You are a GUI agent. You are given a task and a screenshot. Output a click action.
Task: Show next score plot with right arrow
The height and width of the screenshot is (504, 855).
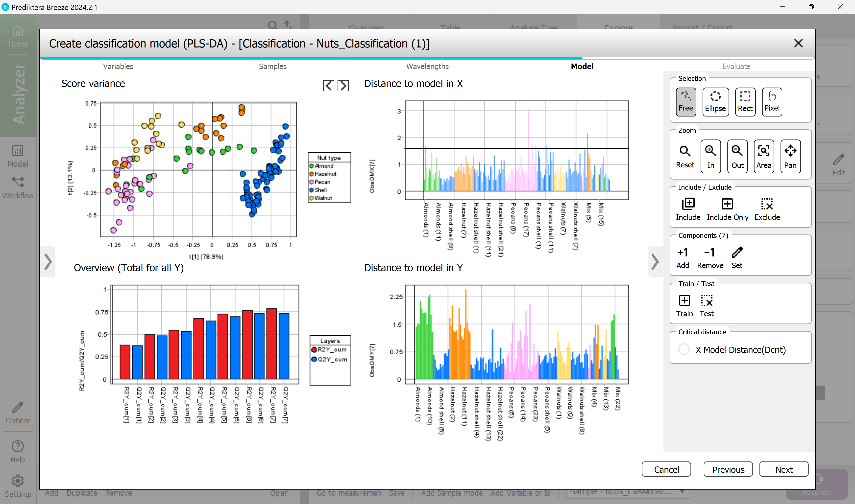[343, 86]
